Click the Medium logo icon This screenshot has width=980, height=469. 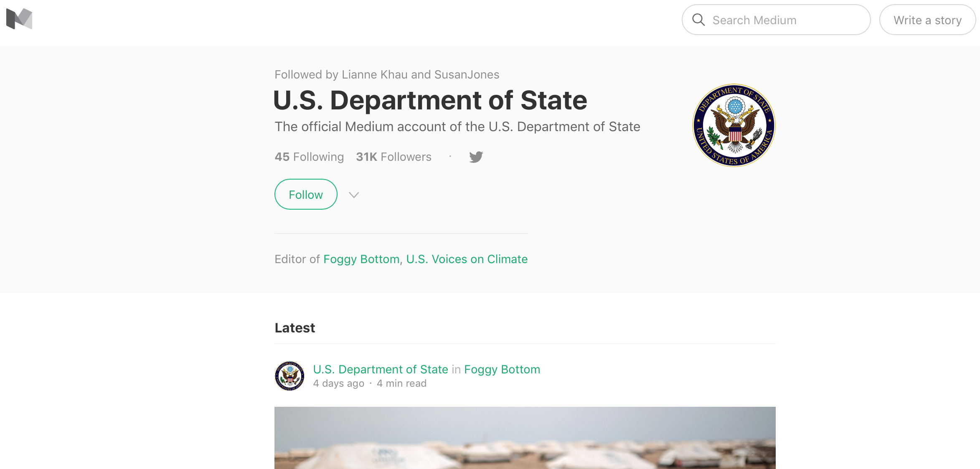[19, 19]
